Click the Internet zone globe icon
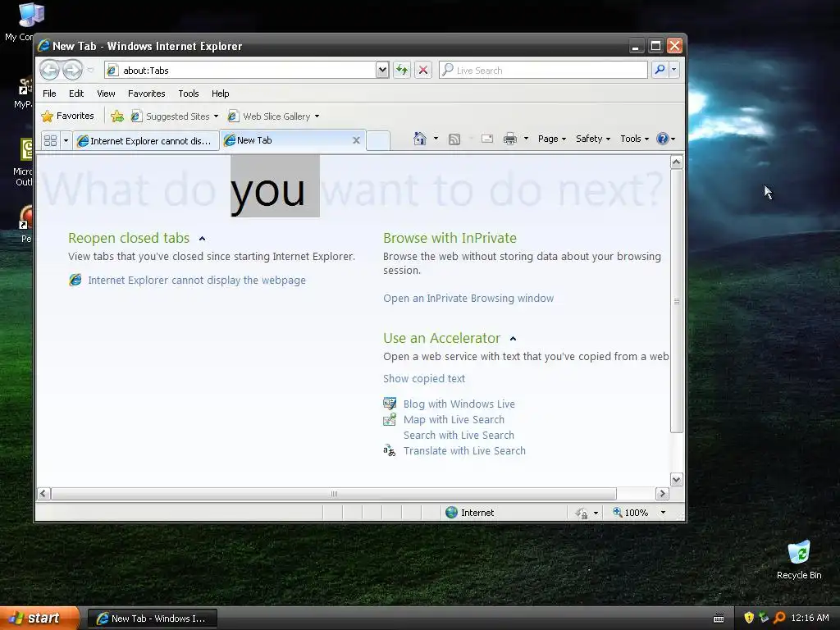 [452, 512]
